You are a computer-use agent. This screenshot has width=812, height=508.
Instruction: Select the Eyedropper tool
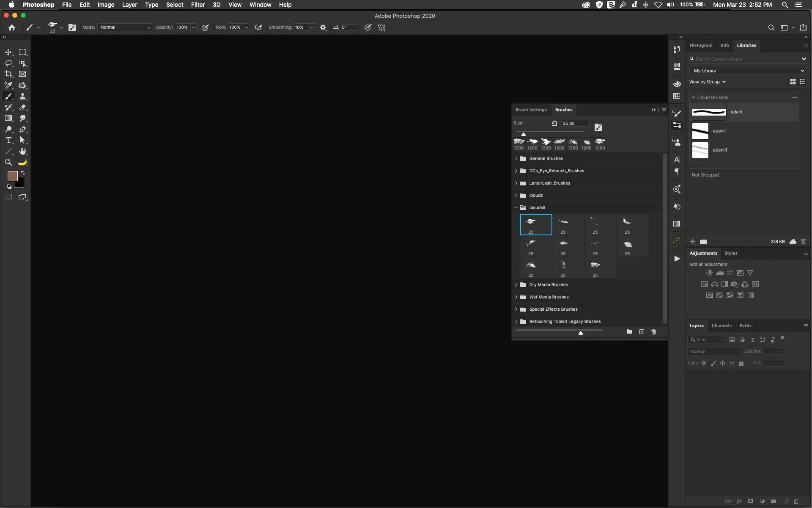[x=8, y=85]
